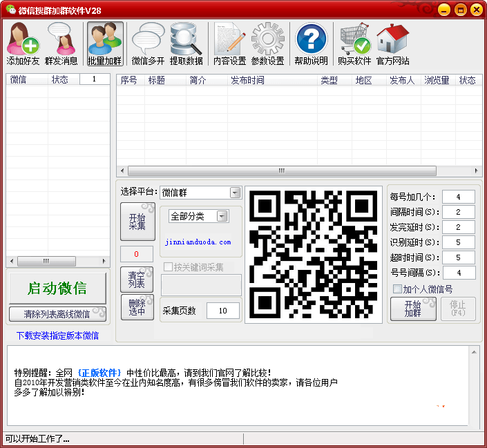487x448 pixels.
Task: Open the 群发消息 mass message tool
Action: click(61, 43)
